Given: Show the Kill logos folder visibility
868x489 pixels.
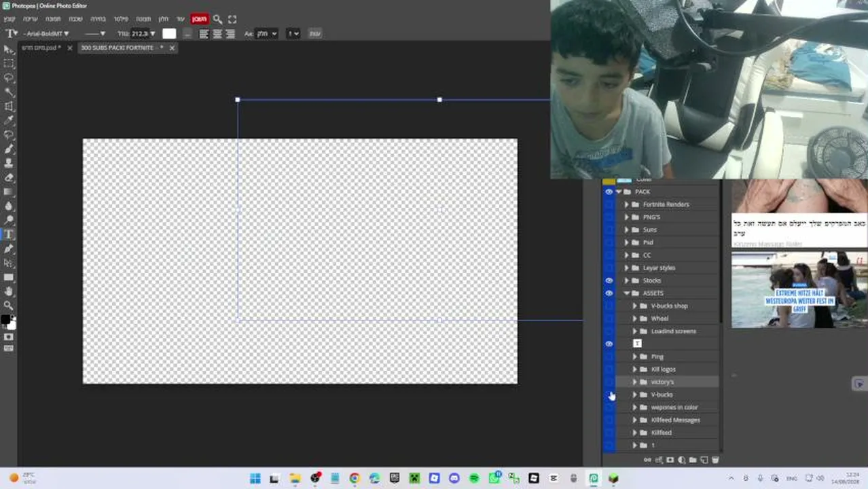Looking at the screenshot, I should 609,369.
